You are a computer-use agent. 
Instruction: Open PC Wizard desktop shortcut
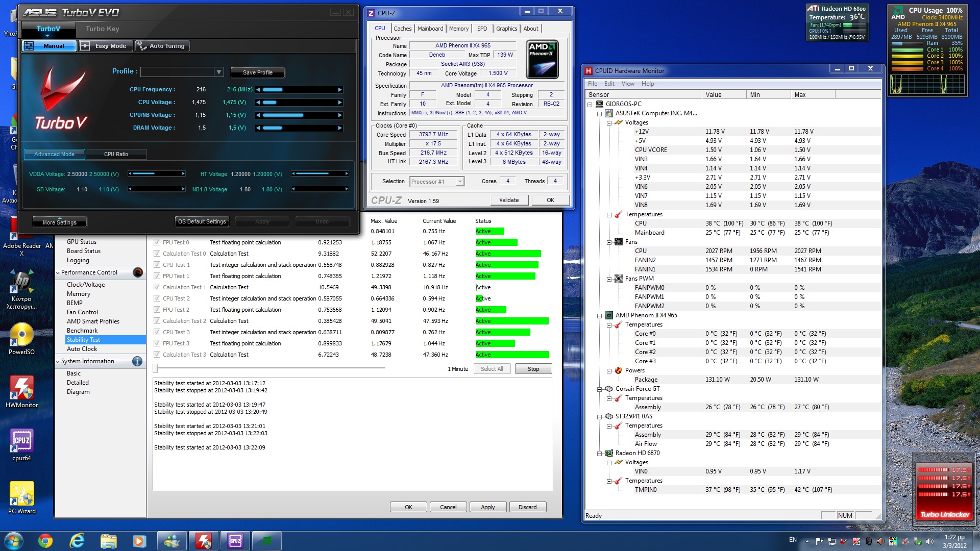point(21,498)
